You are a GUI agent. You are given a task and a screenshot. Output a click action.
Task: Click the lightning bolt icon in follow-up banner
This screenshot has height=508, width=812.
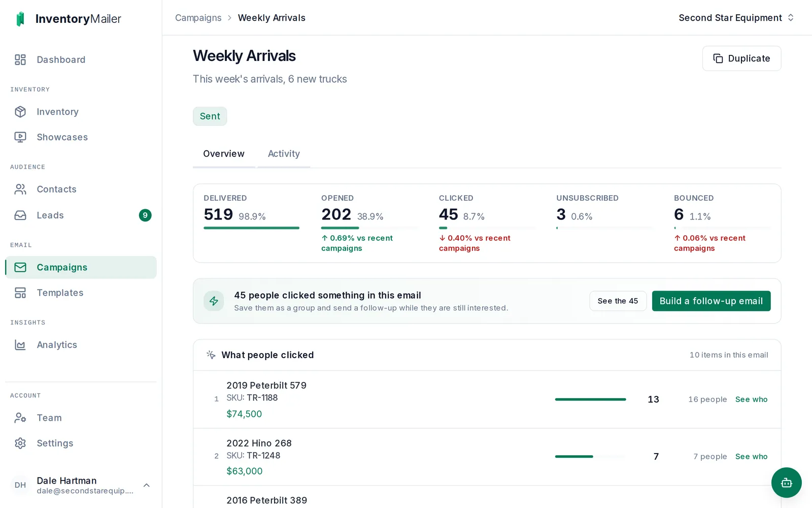214,301
